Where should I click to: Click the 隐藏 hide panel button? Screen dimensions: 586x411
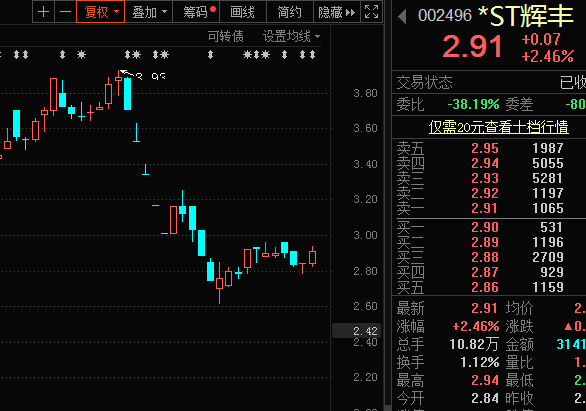click(336, 12)
